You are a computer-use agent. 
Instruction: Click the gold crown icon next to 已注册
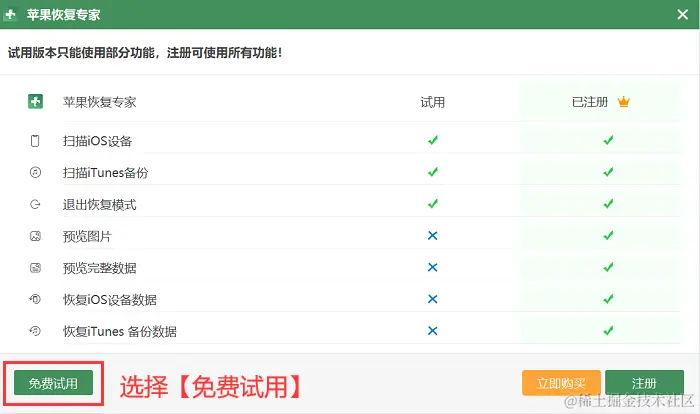click(623, 102)
